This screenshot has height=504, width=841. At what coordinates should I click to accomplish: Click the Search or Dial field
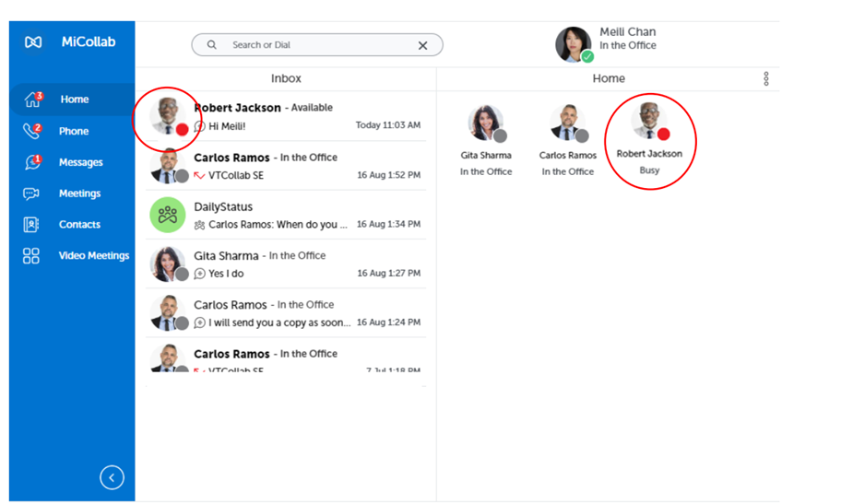[x=317, y=45]
